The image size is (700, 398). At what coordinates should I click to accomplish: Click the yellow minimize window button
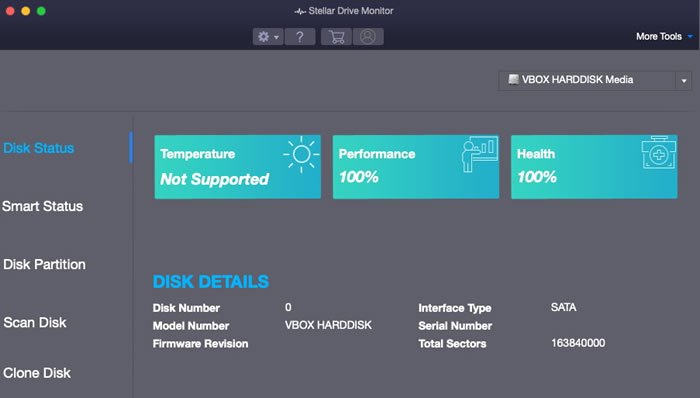26,11
